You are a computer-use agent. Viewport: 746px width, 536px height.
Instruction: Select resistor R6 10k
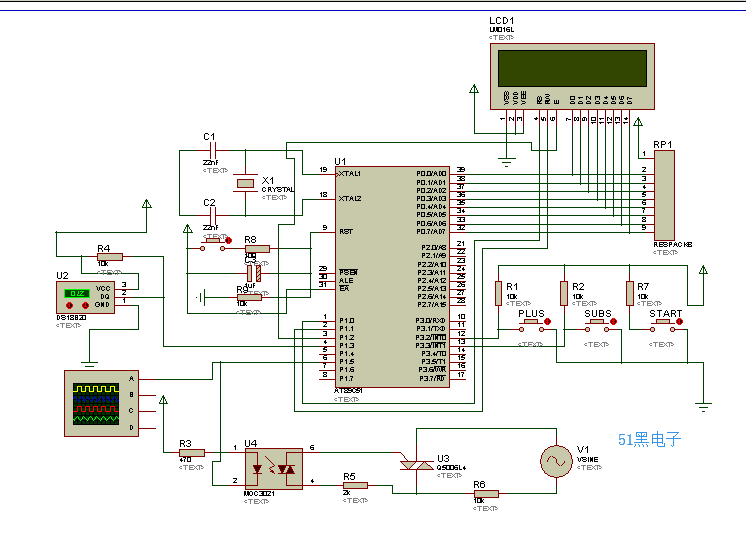pos(486,494)
